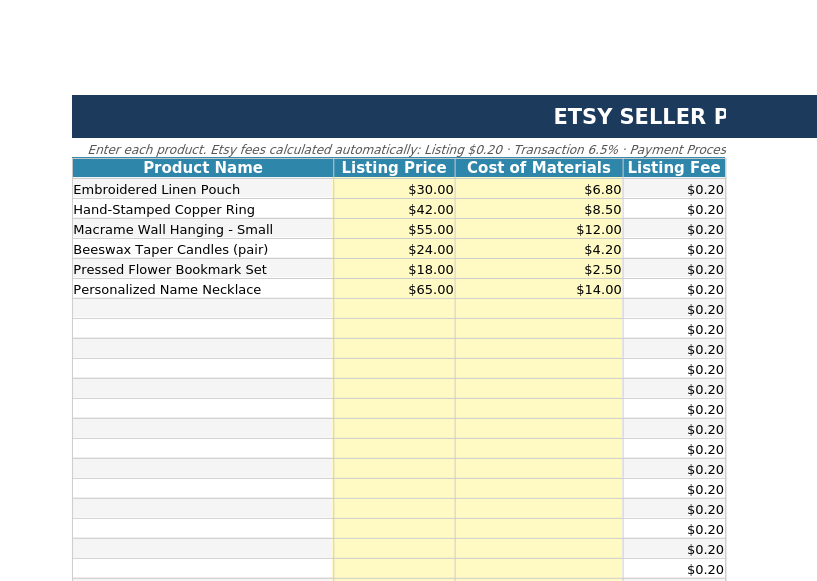Click the $42.00 listing price cell
Screen dimensions: 817x581
[x=394, y=209]
